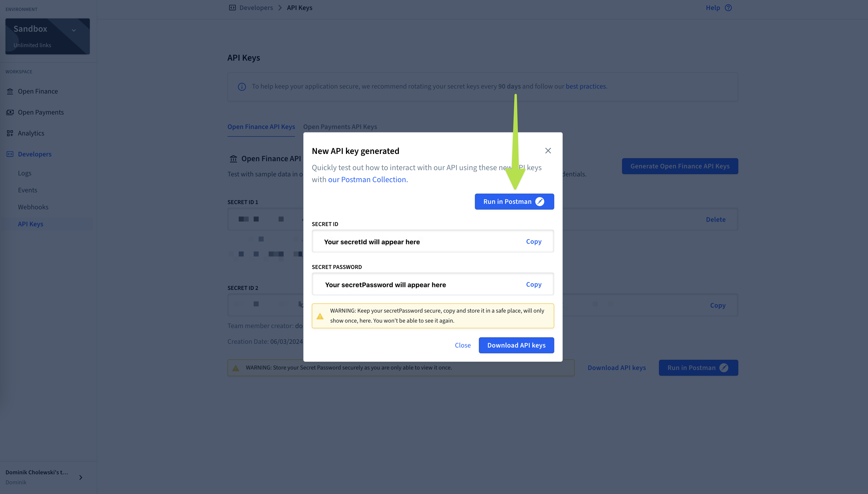Click the Unlimited links text

pos(32,45)
